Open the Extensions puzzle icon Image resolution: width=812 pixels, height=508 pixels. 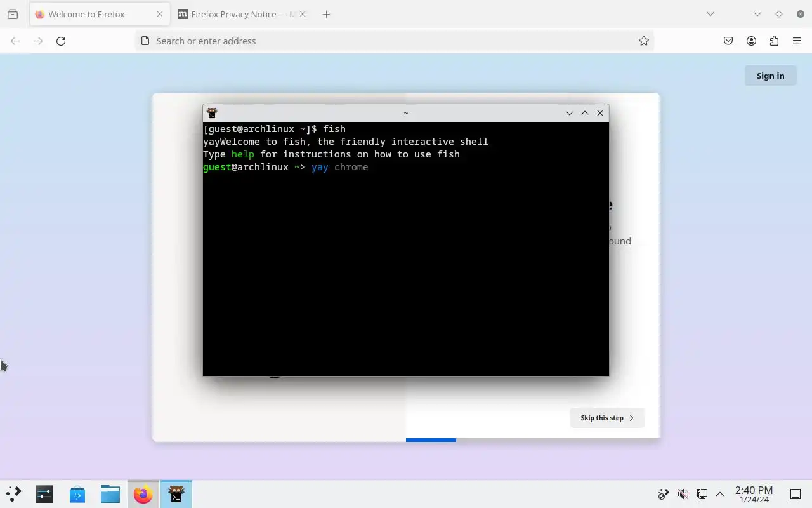coord(774,41)
